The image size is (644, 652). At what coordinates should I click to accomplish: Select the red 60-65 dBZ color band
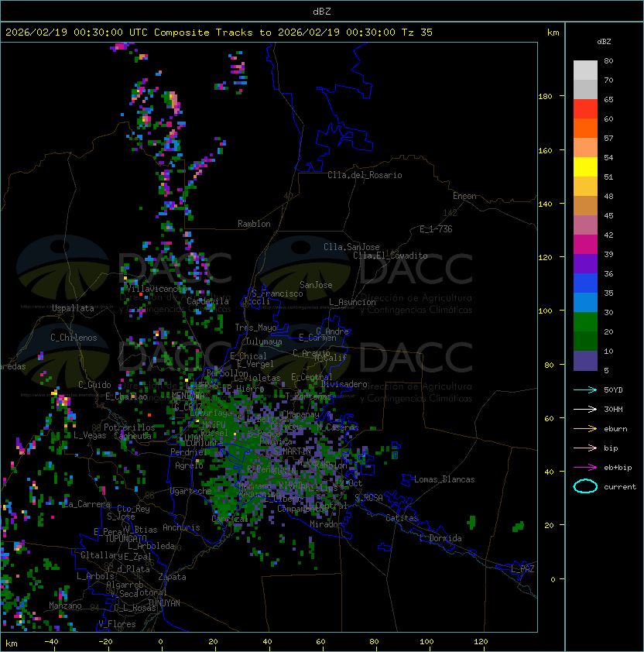click(585, 109)
